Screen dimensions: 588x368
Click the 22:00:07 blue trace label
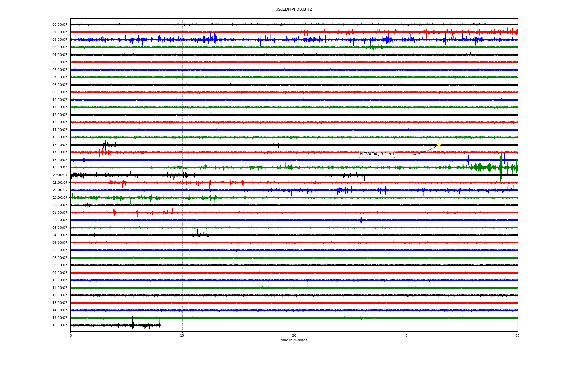tap(60, 190)
